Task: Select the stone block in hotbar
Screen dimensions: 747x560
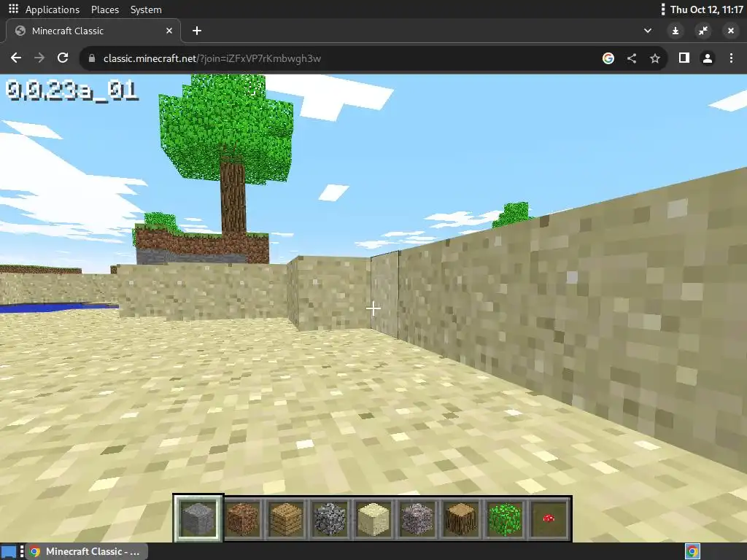Action: point(198,518)
